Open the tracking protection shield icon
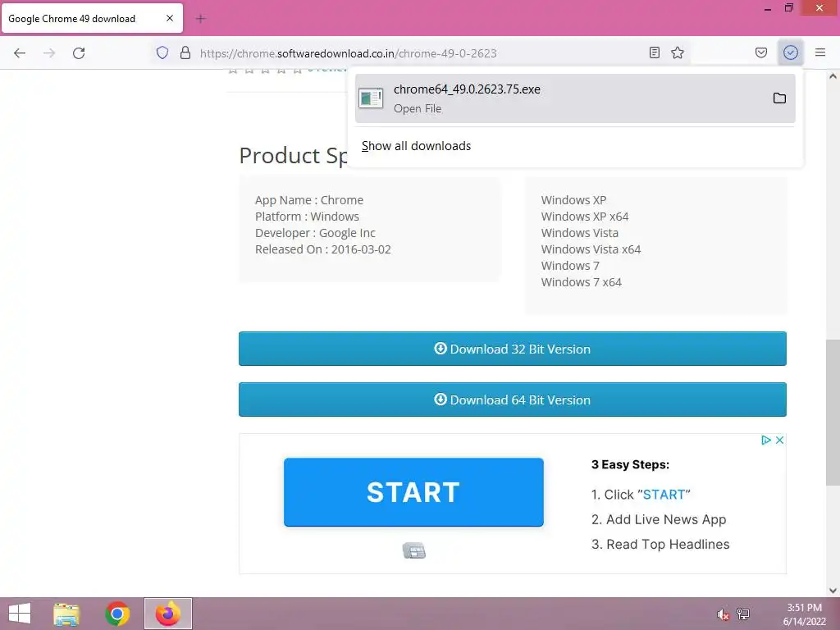840x630 pixels. [x=162, y=52]
